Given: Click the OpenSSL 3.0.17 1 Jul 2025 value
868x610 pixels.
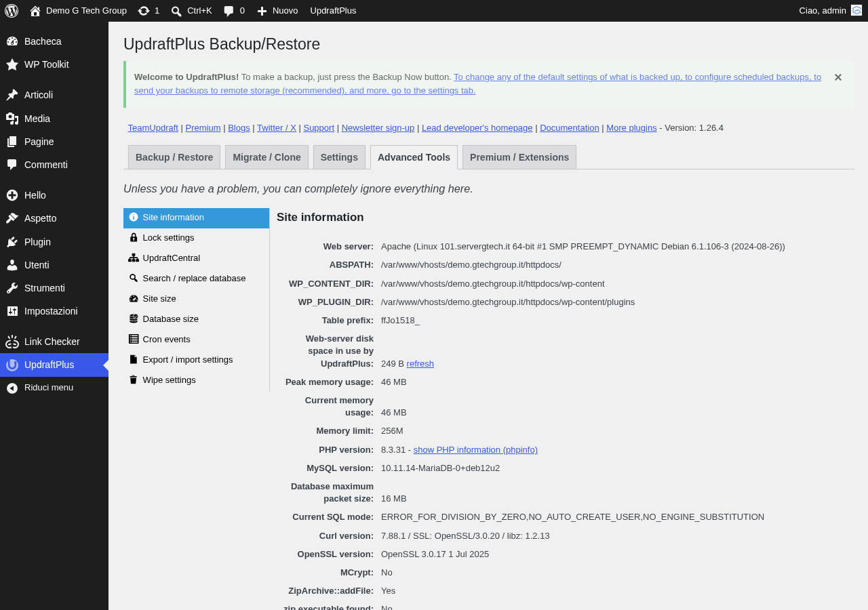Looking at the screenshot, I should coord(435,554).
